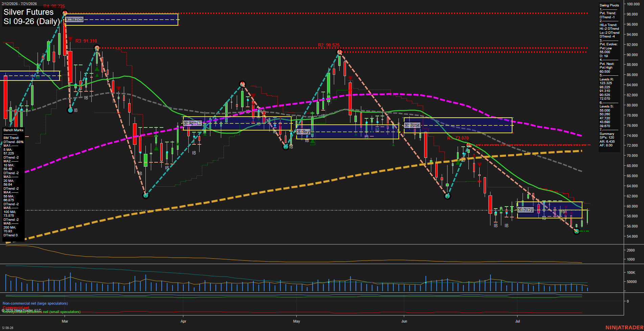The width and height of the screenshot is (644, 331).
Task: Select the M:April monthly session label
Action: click(192, 123)
